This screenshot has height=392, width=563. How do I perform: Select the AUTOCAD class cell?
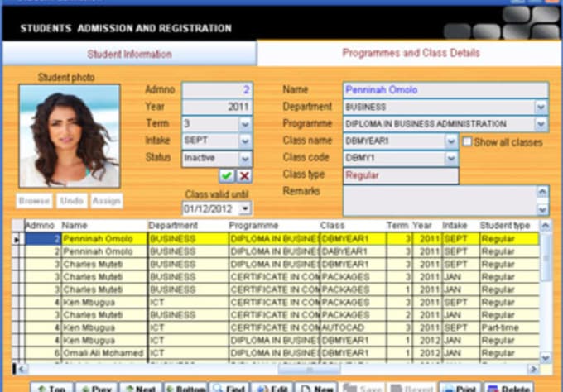(353, 327)
